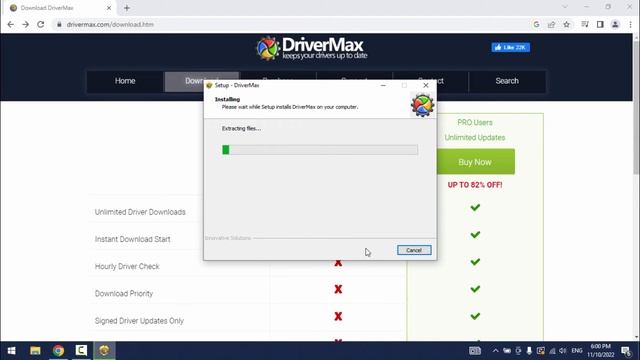Click the UP TO 82% OFF! text
The image size is (640, 360).
tap(475, 185)
